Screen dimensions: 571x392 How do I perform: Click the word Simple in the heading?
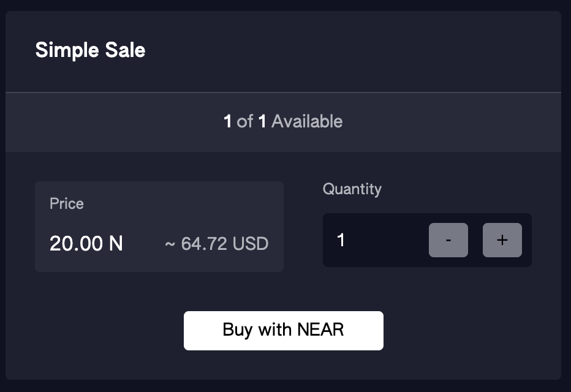pyautogui.click(x=67, y=50)
